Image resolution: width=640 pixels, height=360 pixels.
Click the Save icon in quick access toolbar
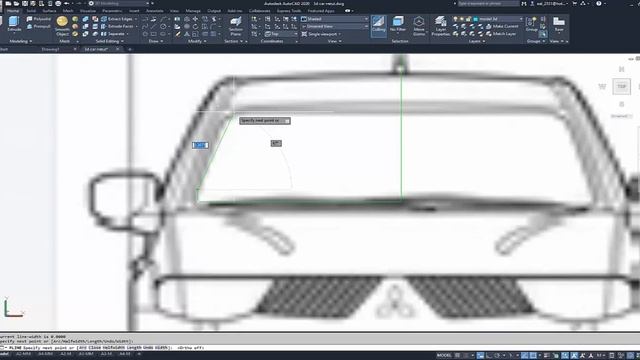[25, 3]
